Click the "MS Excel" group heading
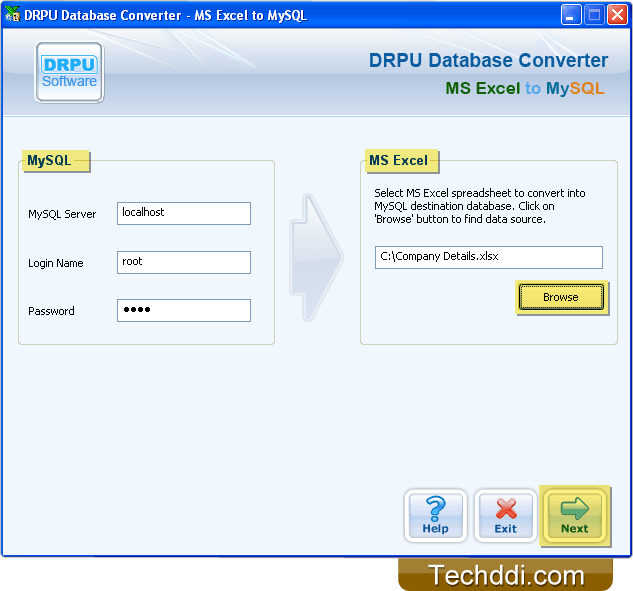Viewport: 633px width, 591px height. [x=398, y=160]
